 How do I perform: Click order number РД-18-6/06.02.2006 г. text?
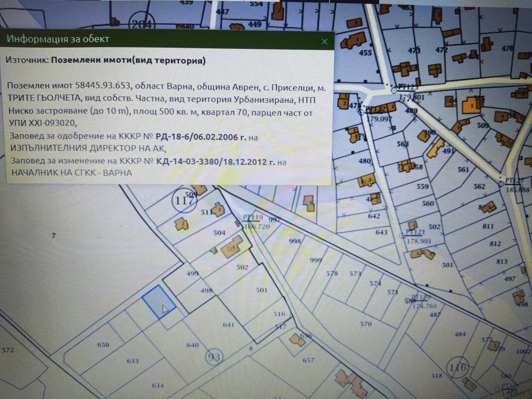coord(201,137)
